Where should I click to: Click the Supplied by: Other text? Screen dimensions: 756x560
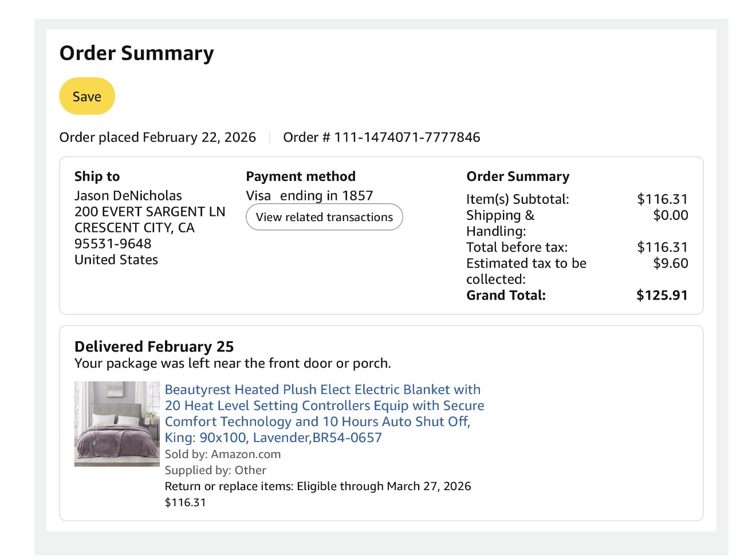[215, 470]
